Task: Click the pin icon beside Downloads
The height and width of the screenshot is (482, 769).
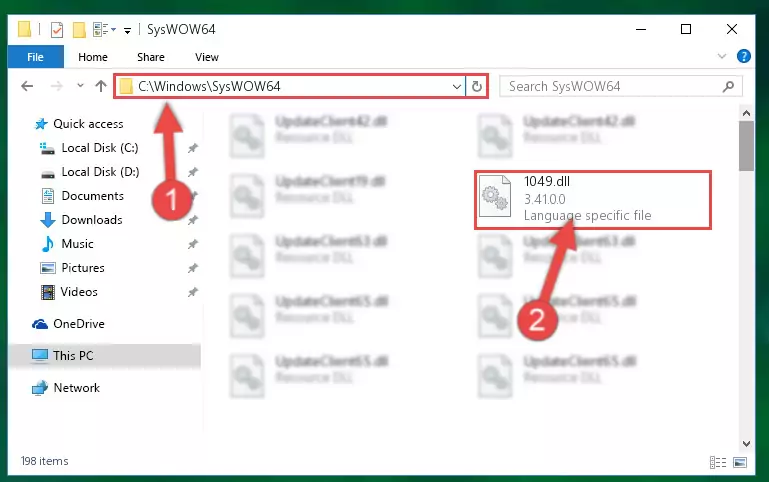Action: tap(193, 220)
